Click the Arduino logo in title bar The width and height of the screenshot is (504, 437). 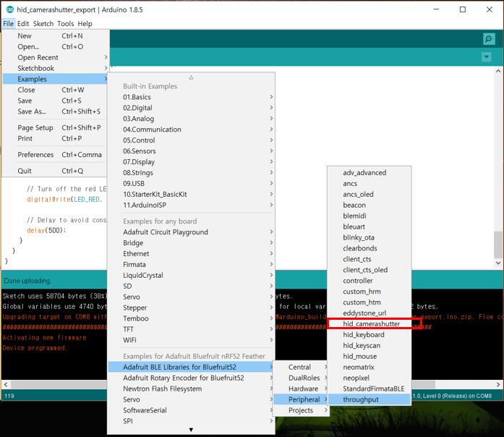[x=9, y=9]
